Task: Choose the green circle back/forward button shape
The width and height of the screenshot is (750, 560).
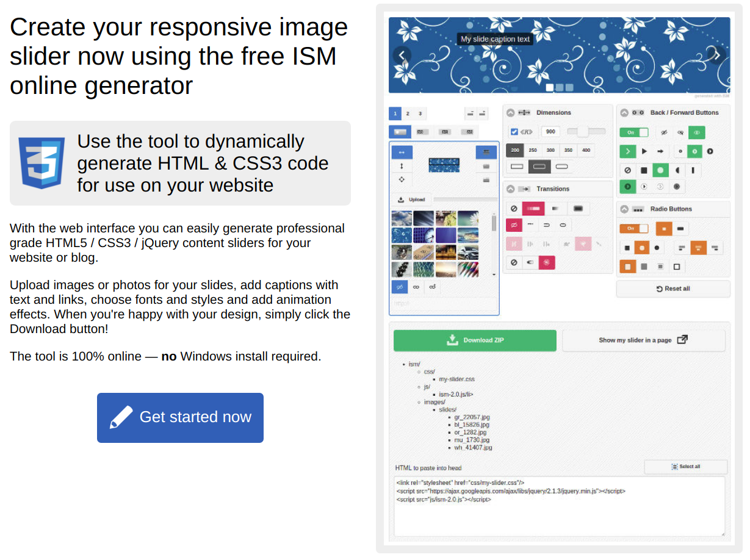Action: click(660, 170)
